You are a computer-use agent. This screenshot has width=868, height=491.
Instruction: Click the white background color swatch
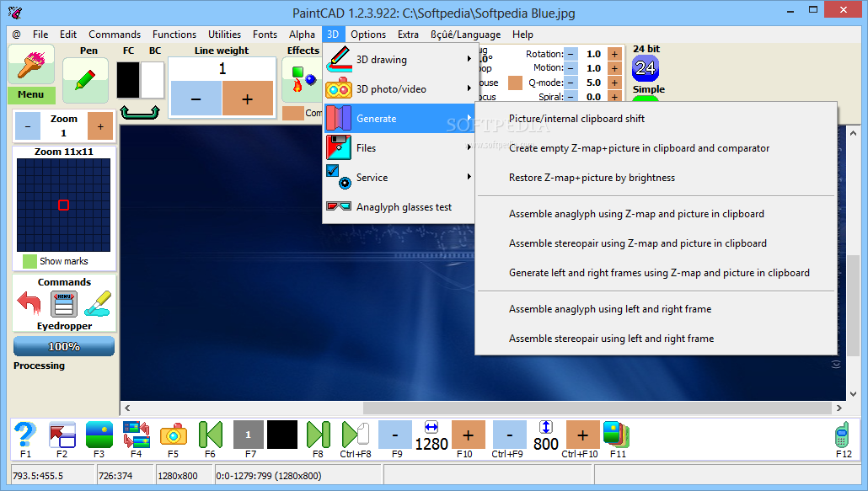pos(153,80)
